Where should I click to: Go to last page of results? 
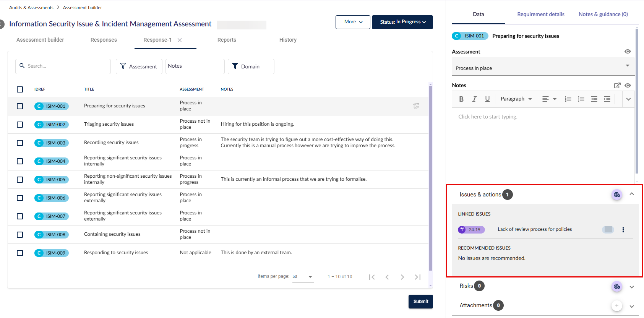point(418,277)
